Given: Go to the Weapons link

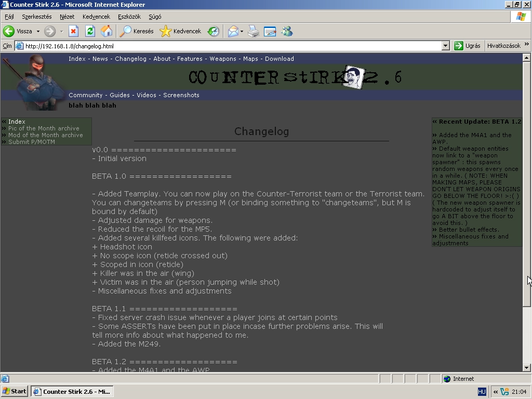Looking at the screenshot, I should (223, 59).
